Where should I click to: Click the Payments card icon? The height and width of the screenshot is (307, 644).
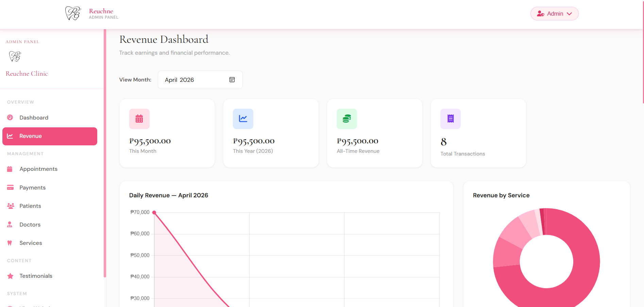click(x=10, y=187)
